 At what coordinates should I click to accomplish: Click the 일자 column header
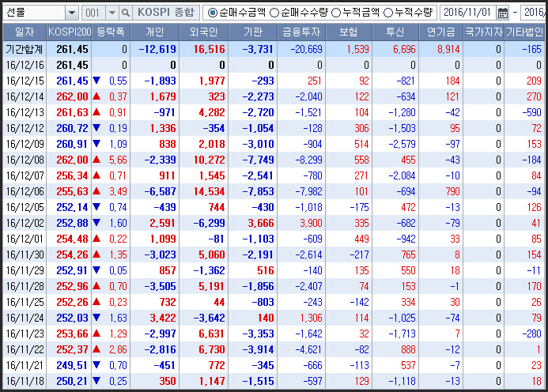(x=25, y=32)
